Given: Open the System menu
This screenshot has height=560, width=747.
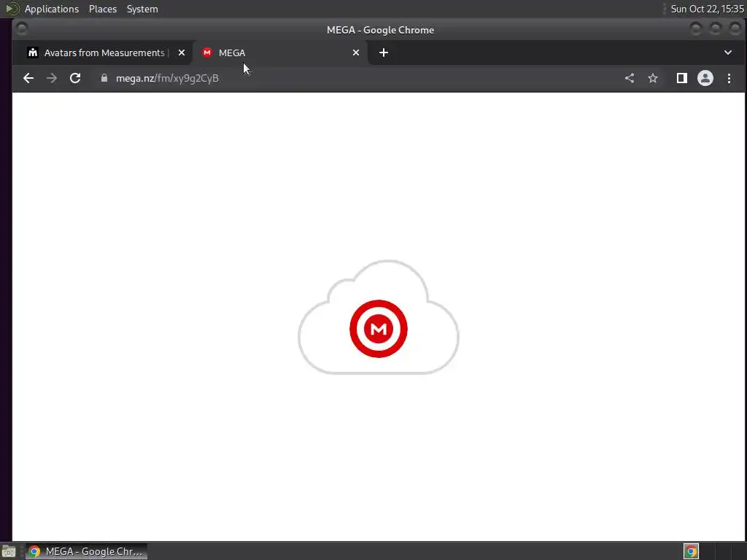Looking at the screenshot, I should (x=142, y=9).
